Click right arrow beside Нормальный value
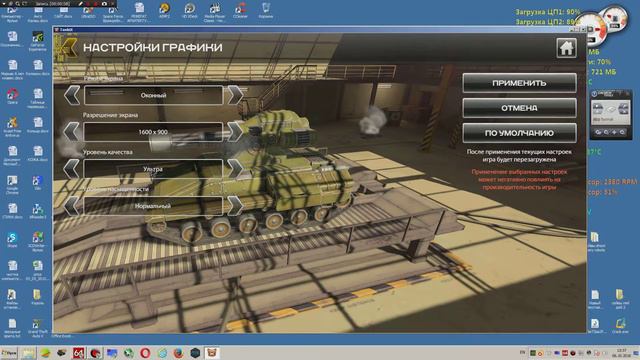This screenshot has height=360, width=640. (x=235, y=206)
